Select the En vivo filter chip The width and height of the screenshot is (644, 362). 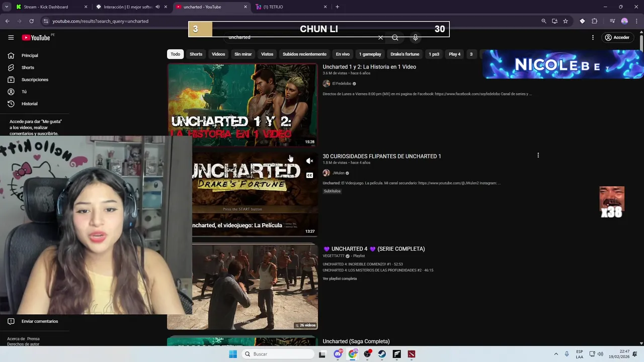(x=343, y=54)
